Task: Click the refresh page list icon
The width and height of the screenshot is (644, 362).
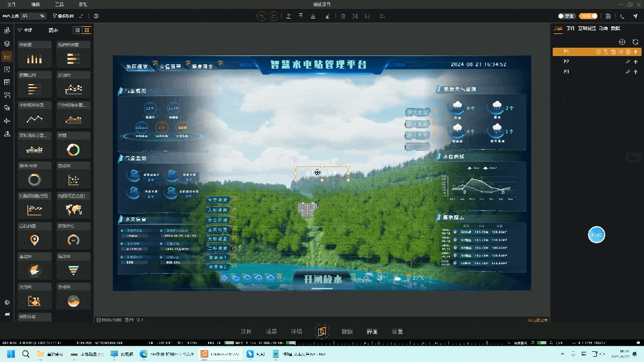Action: tap(636, 42)
